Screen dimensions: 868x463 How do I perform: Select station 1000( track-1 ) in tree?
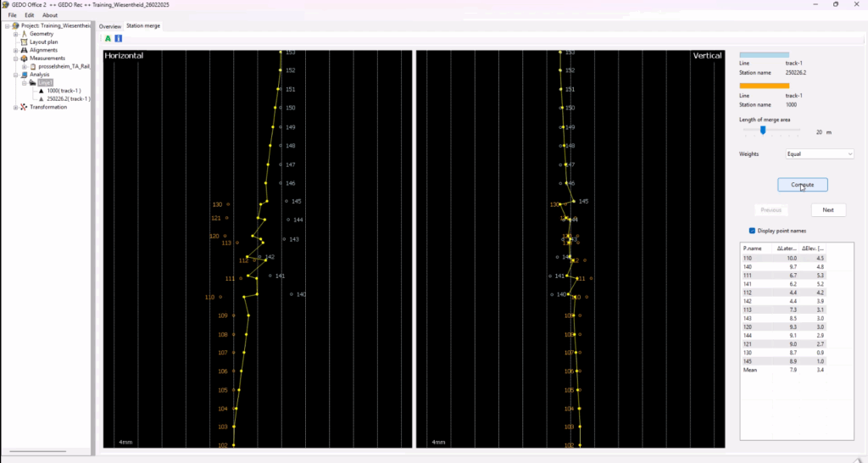point(64,91)
